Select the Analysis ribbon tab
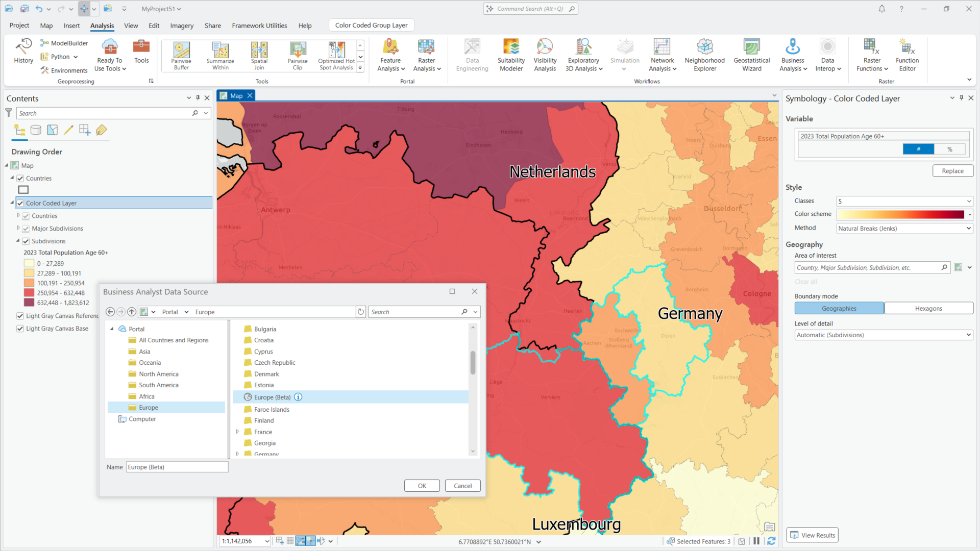The height and width of the screenshot is (551, 980). click(102, 26)
